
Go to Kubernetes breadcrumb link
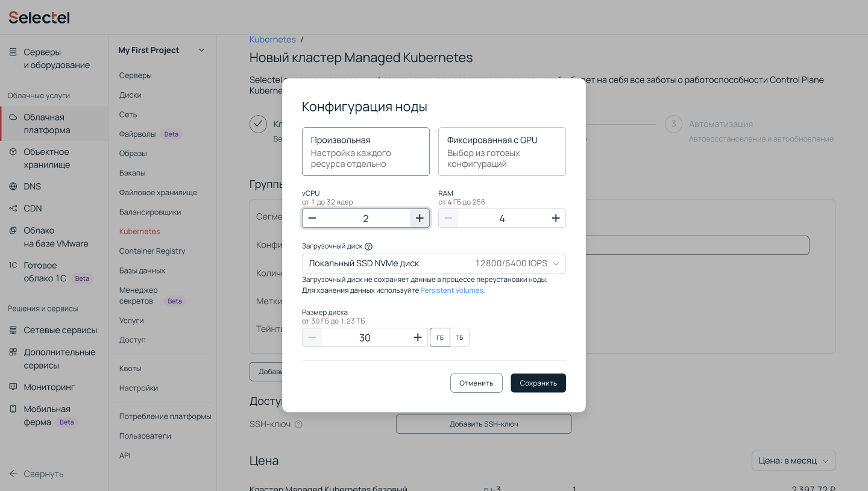(x=272, y=39)
